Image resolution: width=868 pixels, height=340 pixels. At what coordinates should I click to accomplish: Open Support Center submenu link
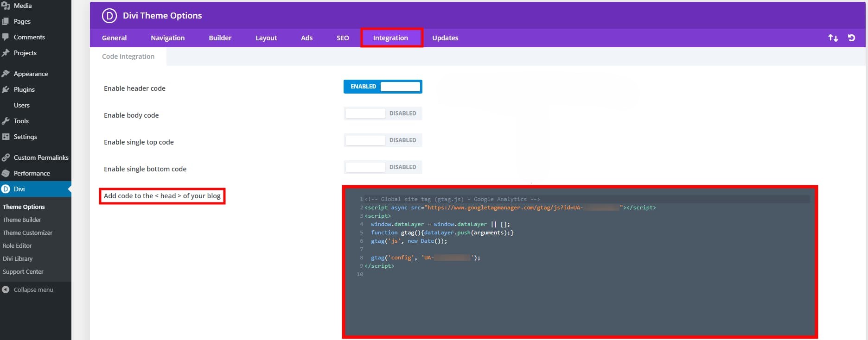[x=23, y=272]
